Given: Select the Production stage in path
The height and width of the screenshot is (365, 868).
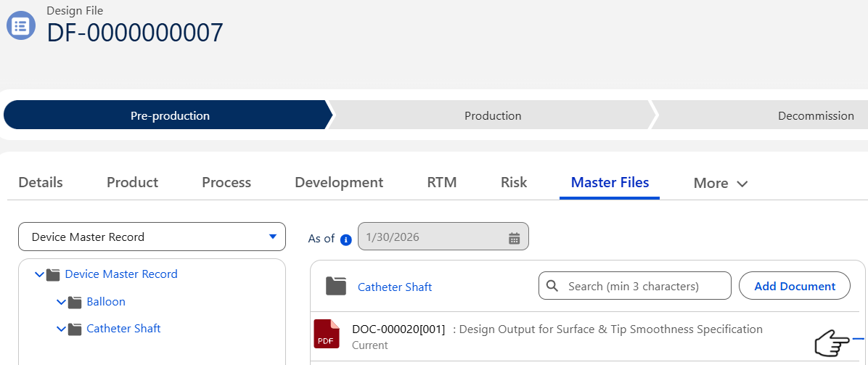Looking at the screenshot, I should pyautogui.click(x=493, y=115).
